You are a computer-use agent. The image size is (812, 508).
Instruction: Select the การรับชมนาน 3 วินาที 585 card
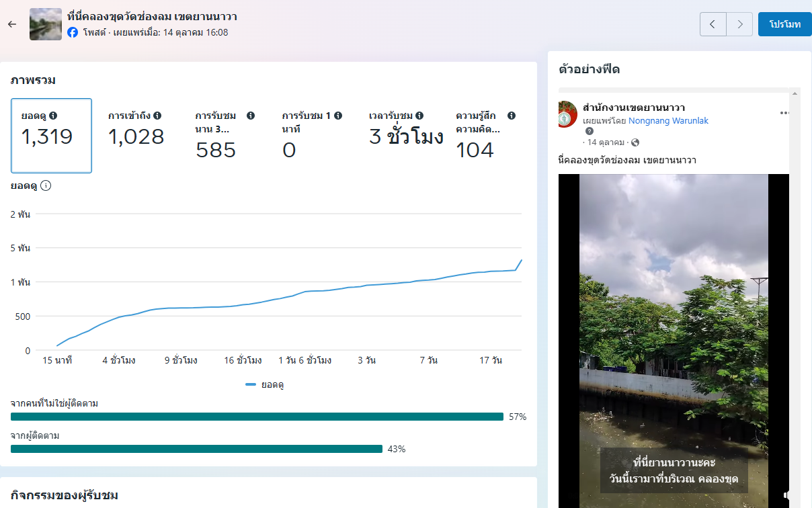coord(224,136)
